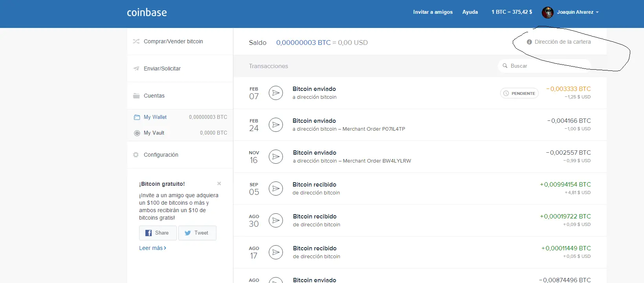
Task: Open Merchant Order BW4LYLRW transaction
Action: (420, 157)
